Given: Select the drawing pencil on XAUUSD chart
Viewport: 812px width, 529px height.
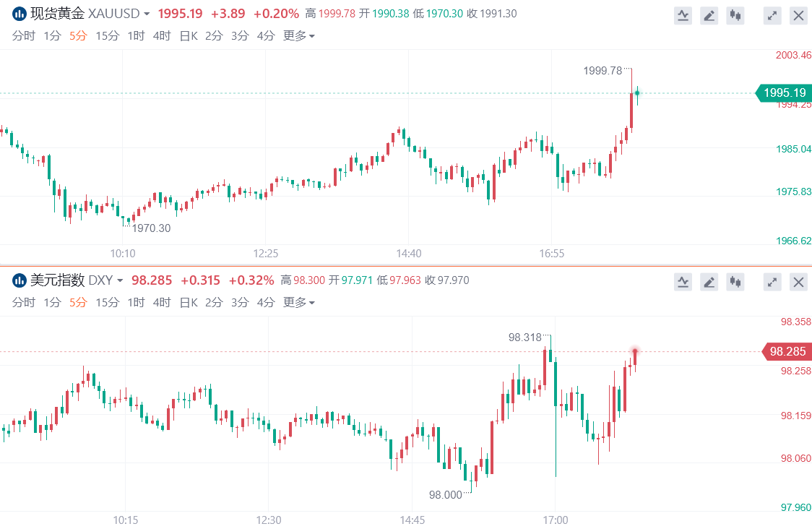Looking at the screenshot, I should [709, 15].
